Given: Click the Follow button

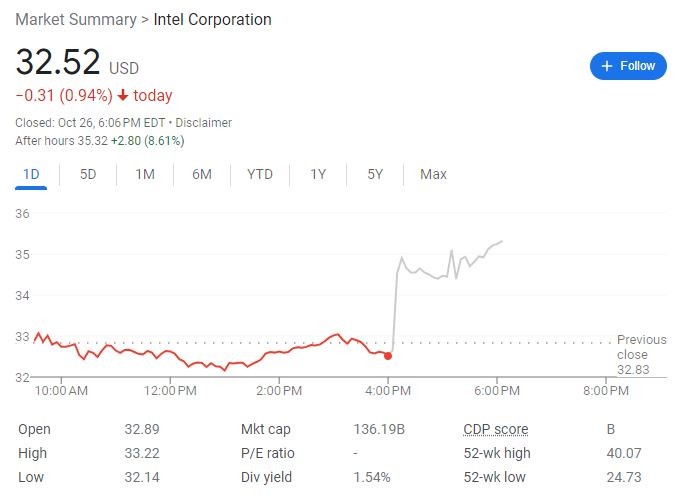Looking at the screenshot, I should click(x=628, y=66).
